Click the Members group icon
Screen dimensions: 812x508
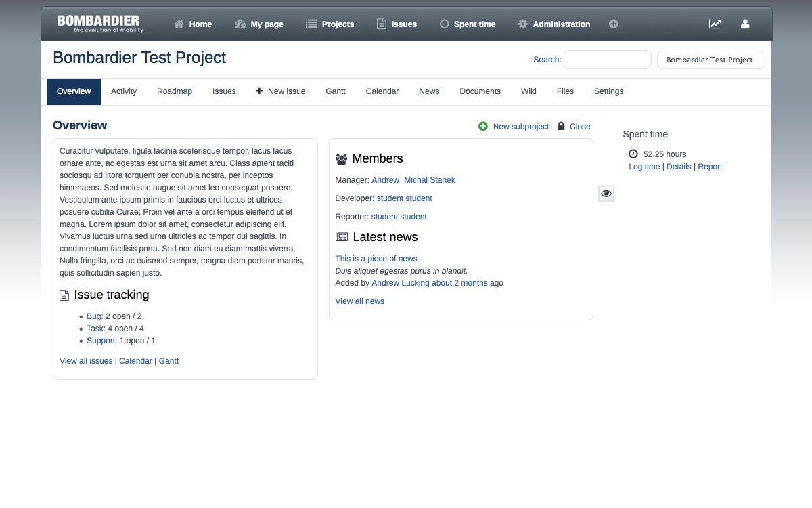click(342, 159)
